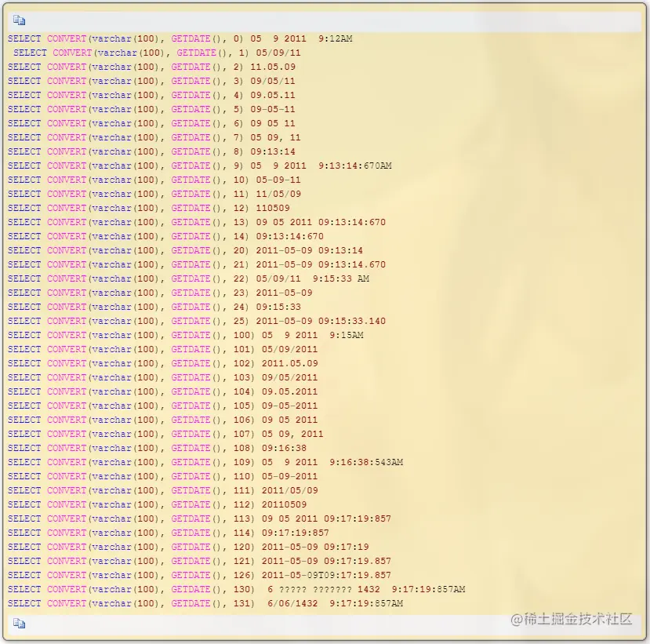
Task: Select the CONVERT keyword on the style 2 line
Action: [x=66, y=66]
